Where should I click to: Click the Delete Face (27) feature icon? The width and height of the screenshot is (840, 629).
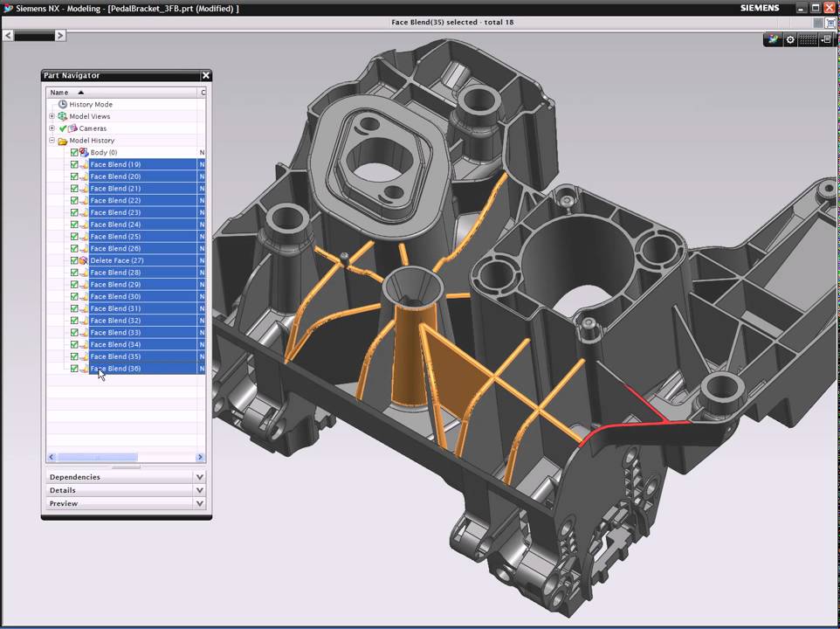pyautogui.click(x=84, y=260)
